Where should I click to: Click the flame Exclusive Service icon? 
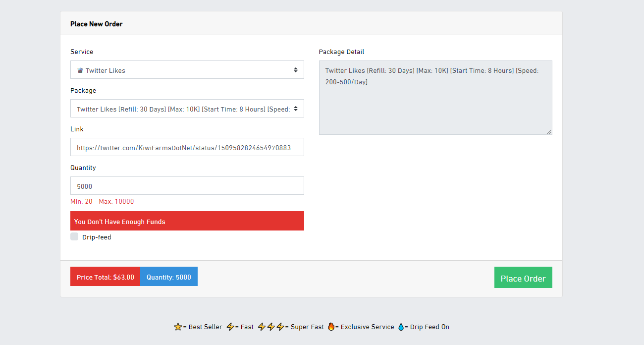(x=331, y=327)
